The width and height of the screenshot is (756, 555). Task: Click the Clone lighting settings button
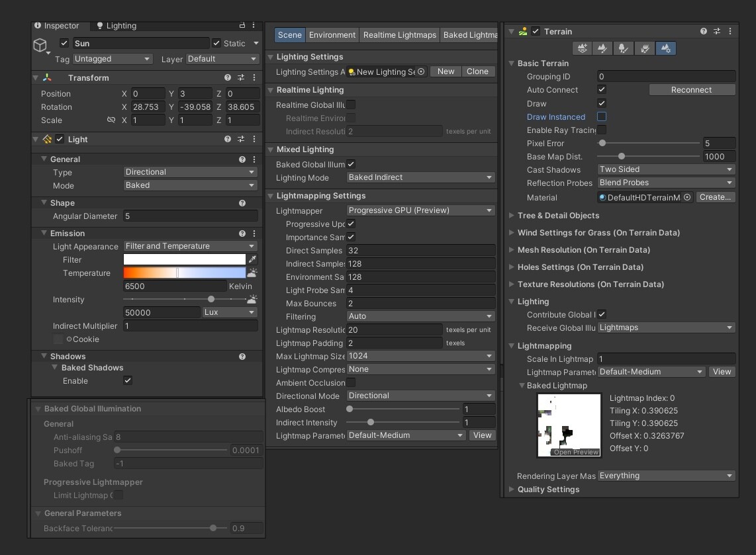tap(477, 71)
